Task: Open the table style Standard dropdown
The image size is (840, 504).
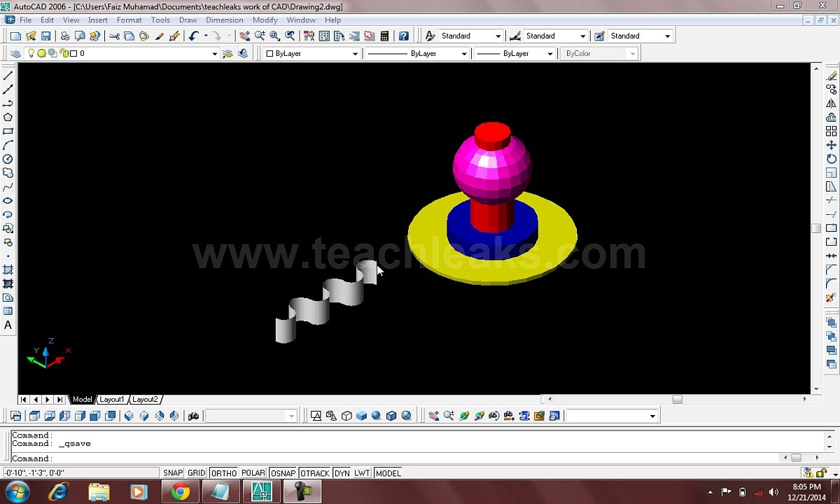Action: [x=667, y=36]
